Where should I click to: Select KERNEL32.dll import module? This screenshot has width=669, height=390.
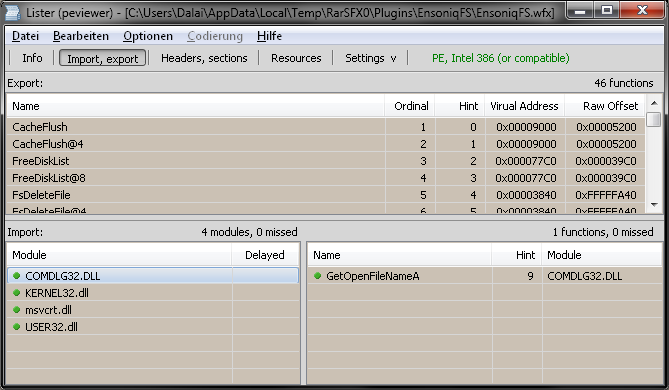click(153, 293)
